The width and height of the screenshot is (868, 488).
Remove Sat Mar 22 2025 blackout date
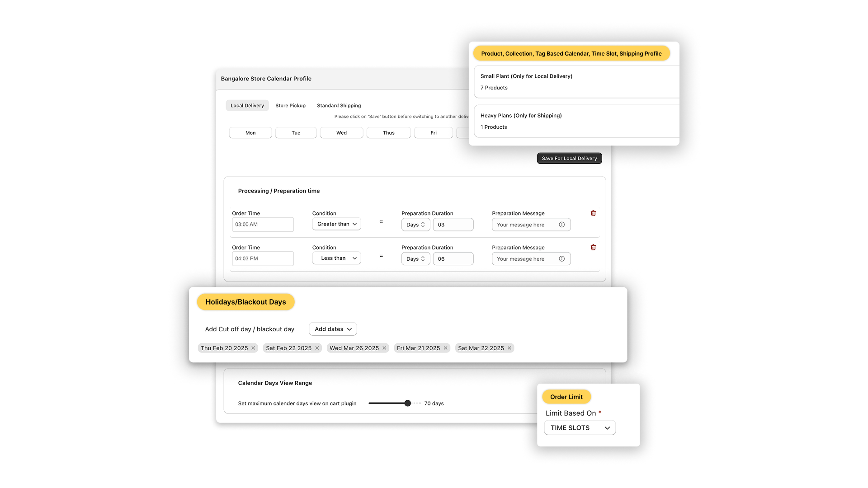point(509,348)
